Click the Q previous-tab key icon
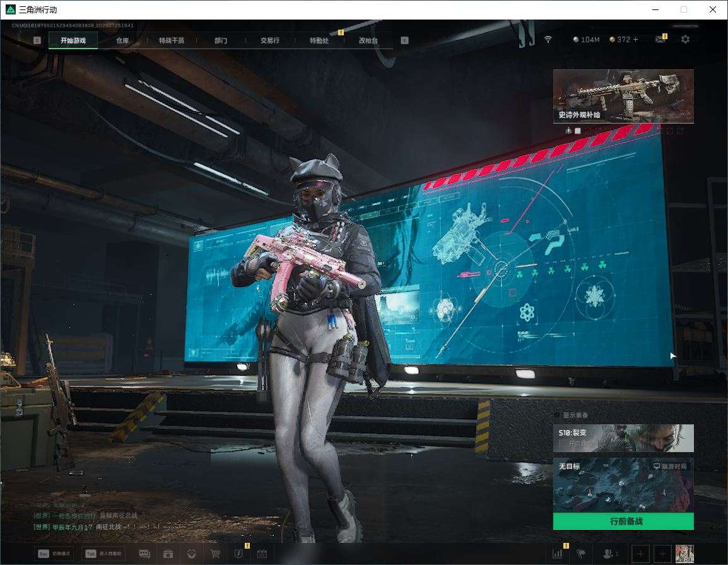The height and width of the screenshot is (565, 728). 37,40
